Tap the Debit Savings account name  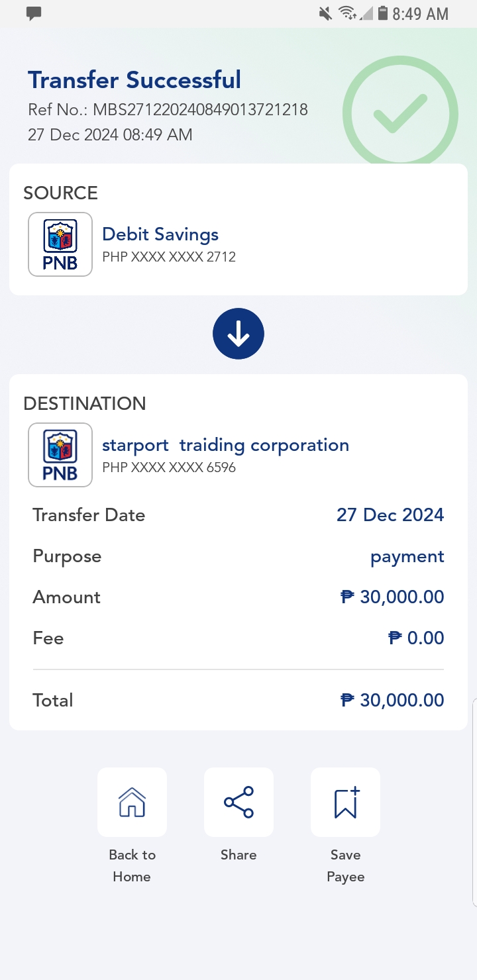click(160, 234)
